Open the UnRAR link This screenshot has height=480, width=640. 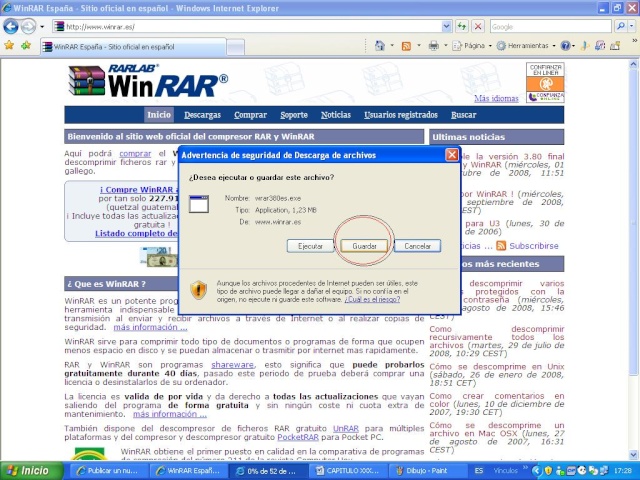tap(346, 429)
